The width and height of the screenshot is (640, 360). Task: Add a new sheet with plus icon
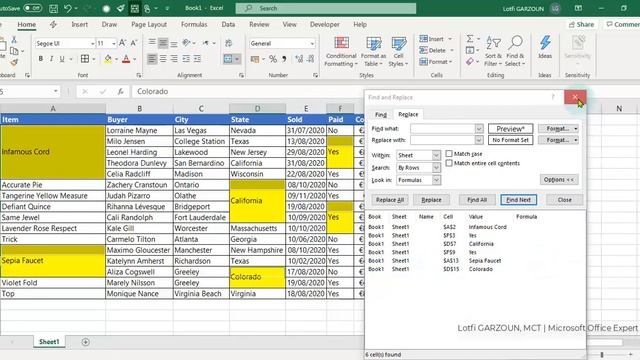[85, 342]
